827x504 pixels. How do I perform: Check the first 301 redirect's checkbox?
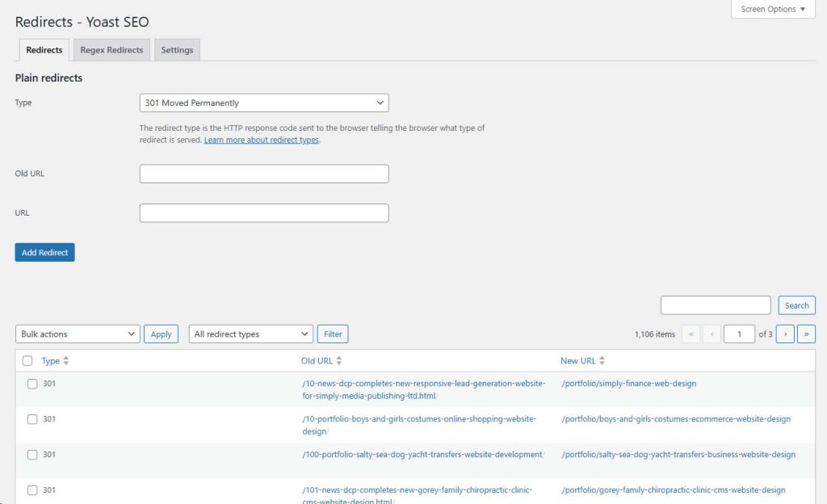coord(31,384)
